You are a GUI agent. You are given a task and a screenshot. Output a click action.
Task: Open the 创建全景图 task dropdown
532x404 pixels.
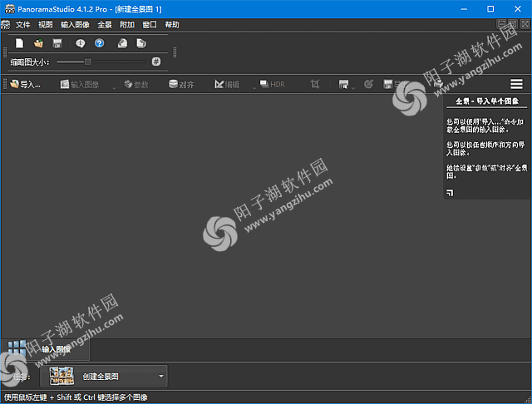[x=104, y=377]
